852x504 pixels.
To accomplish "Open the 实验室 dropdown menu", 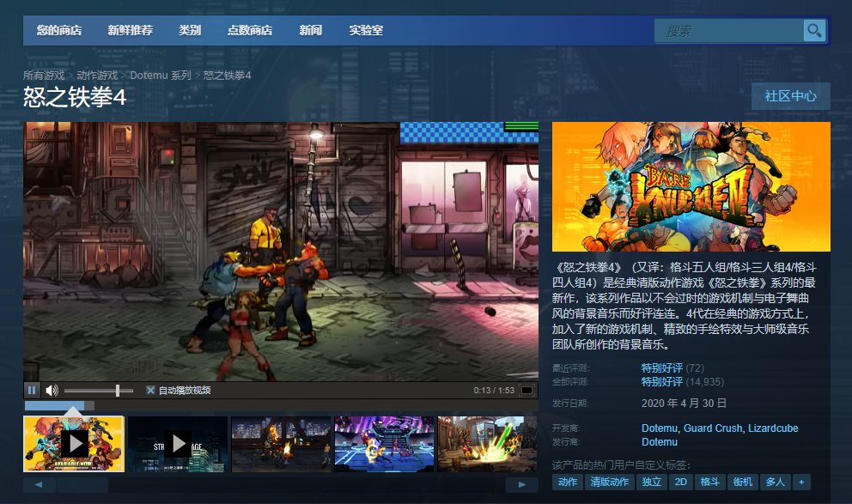I will 364,29.
